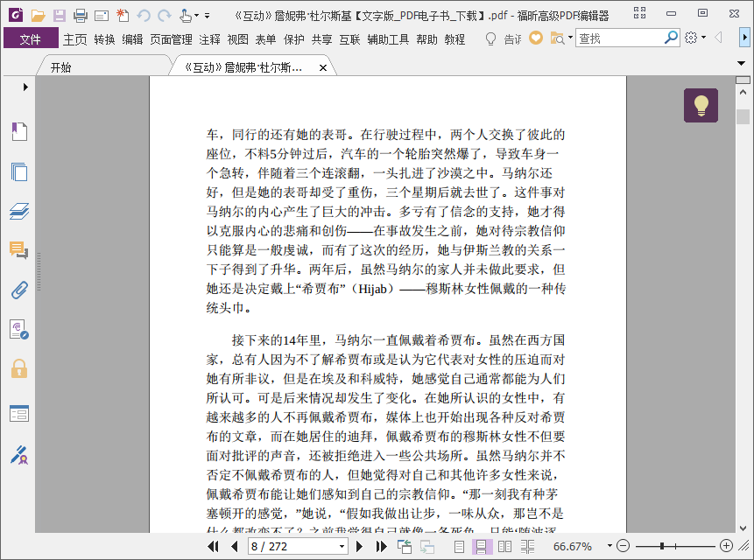Print the PDF using the printer icon
The width and height of the screenshot is (754, 560).
click(x=81, y=16)
